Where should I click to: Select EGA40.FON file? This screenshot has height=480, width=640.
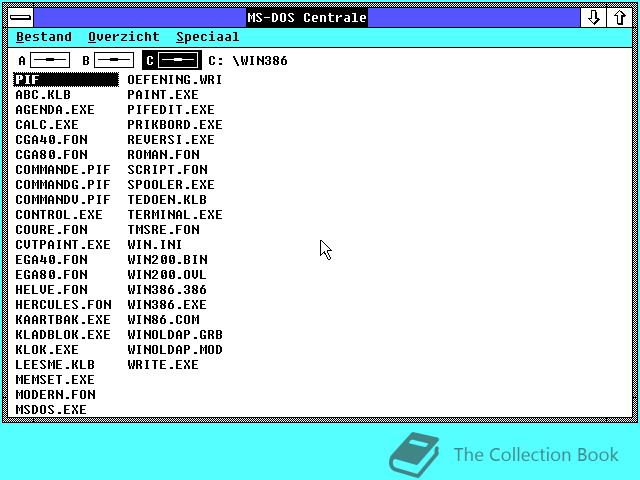(x=51, y=260)
